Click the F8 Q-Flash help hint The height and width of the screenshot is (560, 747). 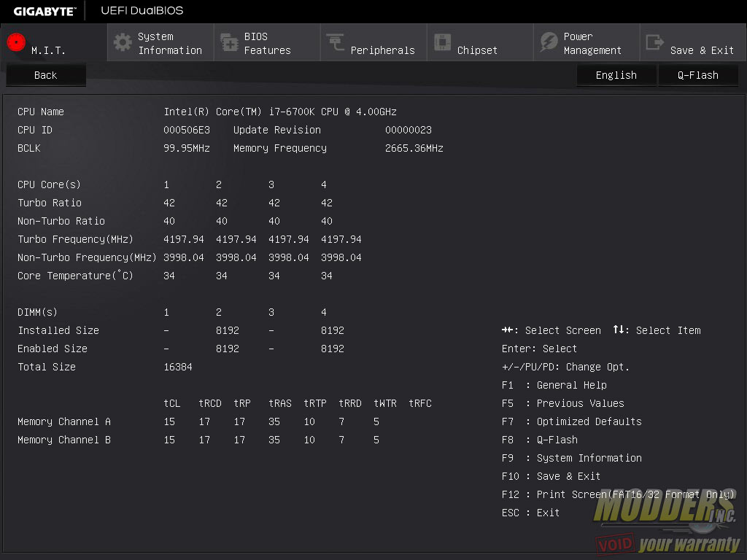(540, 440)
